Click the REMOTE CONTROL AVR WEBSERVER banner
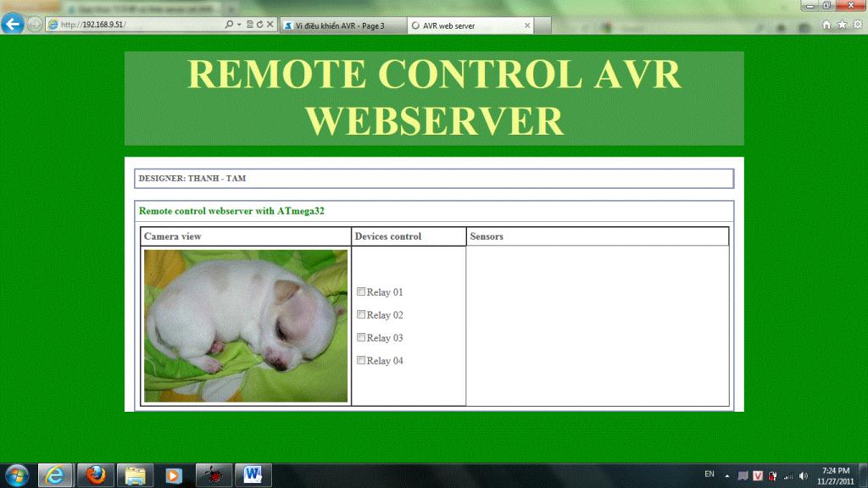The height and width of the screenshot is (488, 868). tap(434, 98)
